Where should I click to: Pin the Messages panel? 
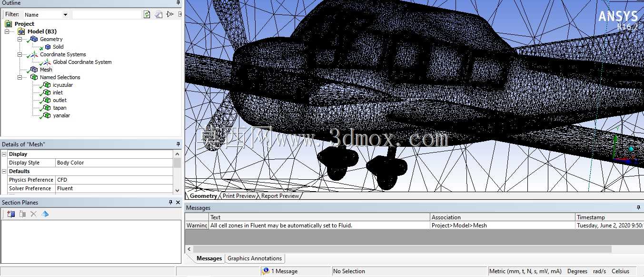639,208
